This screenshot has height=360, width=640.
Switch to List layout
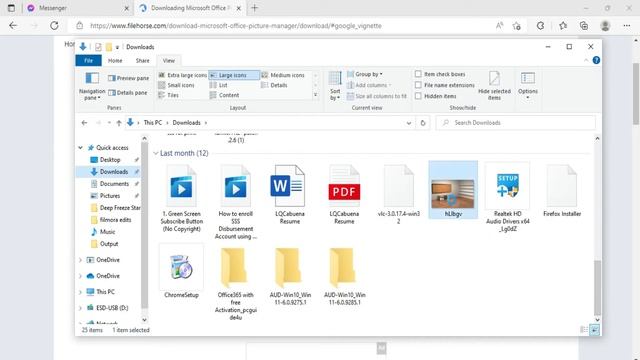click(x=219, y=85)
